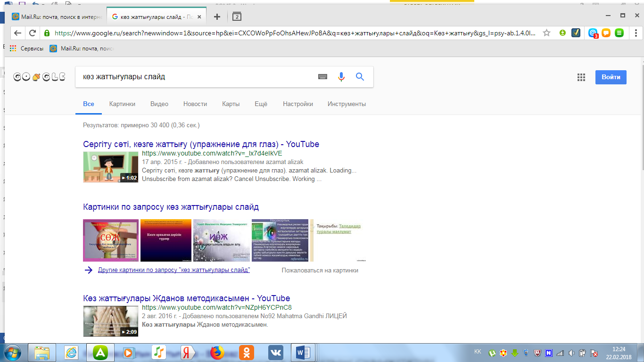Open the Windows Start menu

[12, 352]
